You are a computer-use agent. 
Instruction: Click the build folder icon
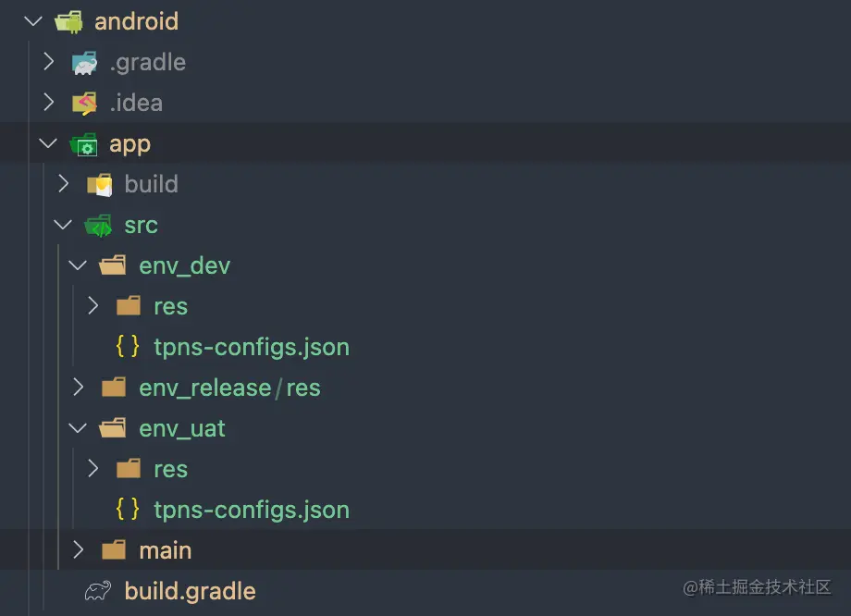tap(99, 184)
